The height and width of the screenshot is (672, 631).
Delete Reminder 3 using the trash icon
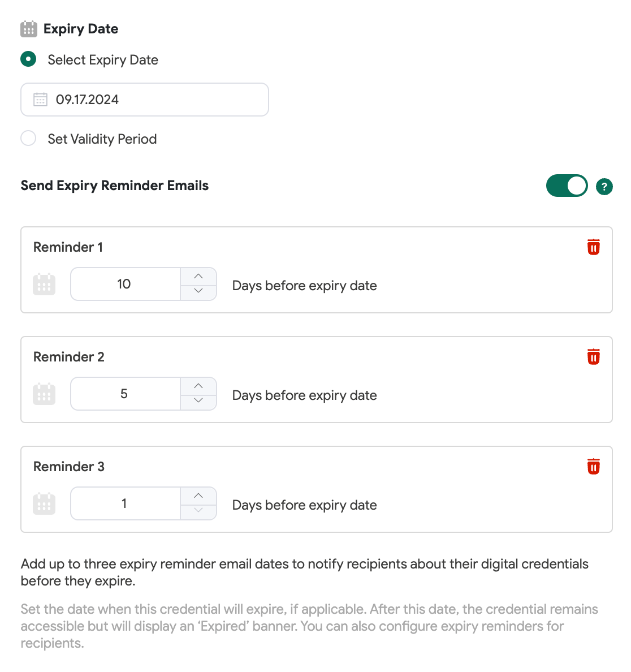(593, 467)
